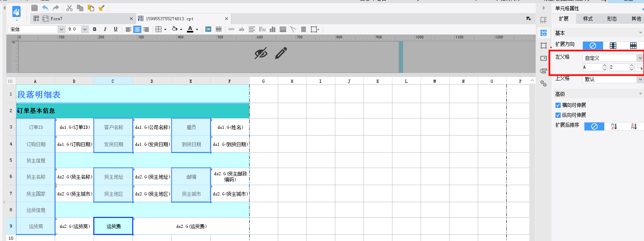
Task: Copy the selected cell
Action: pos(80,8)
